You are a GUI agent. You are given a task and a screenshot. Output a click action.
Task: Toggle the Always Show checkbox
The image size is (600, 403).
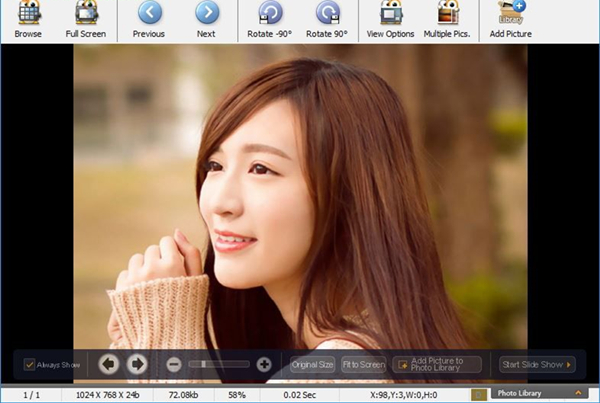pos(30,364)
